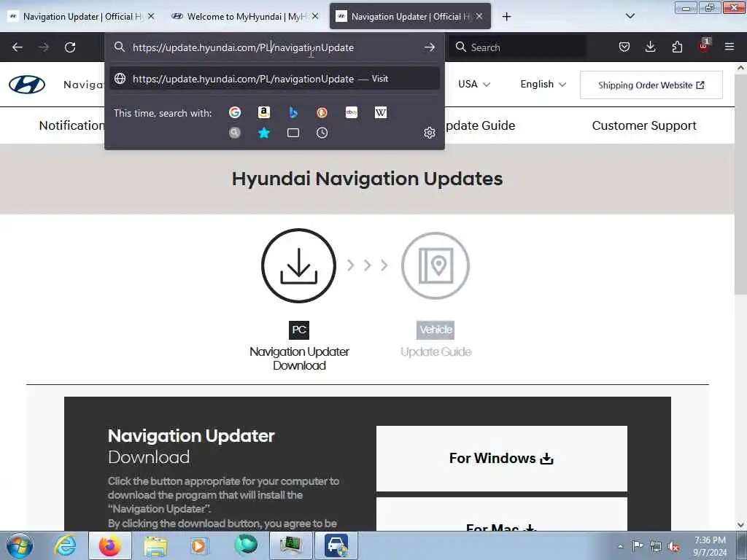Open the Firefox hamburger menu
Viewport: 747px width, 560px height.
click(x=729, y=47)
